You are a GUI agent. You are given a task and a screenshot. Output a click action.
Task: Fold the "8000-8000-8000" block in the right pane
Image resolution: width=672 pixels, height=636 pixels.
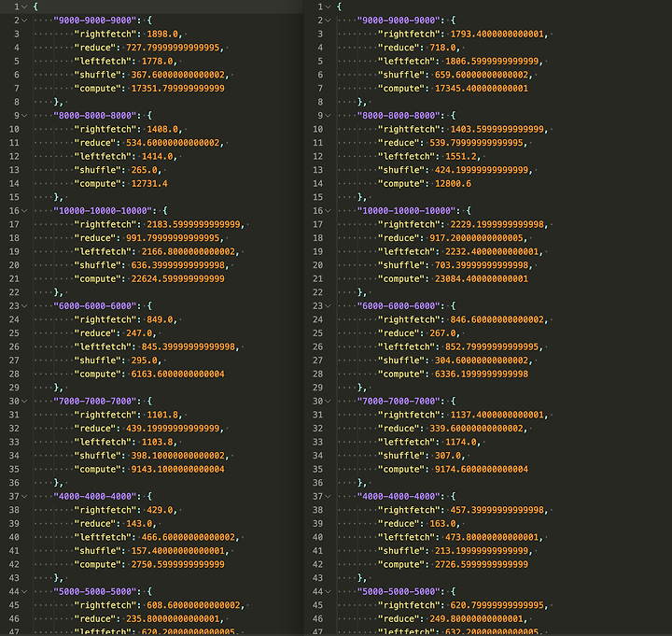[328, 116]
